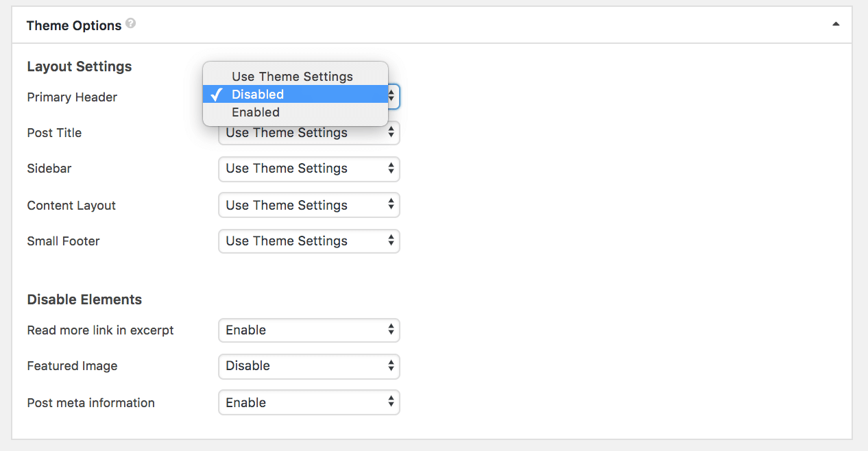Open Post meta information dropdown
868x451 pixels.
[x=309, y=402]
